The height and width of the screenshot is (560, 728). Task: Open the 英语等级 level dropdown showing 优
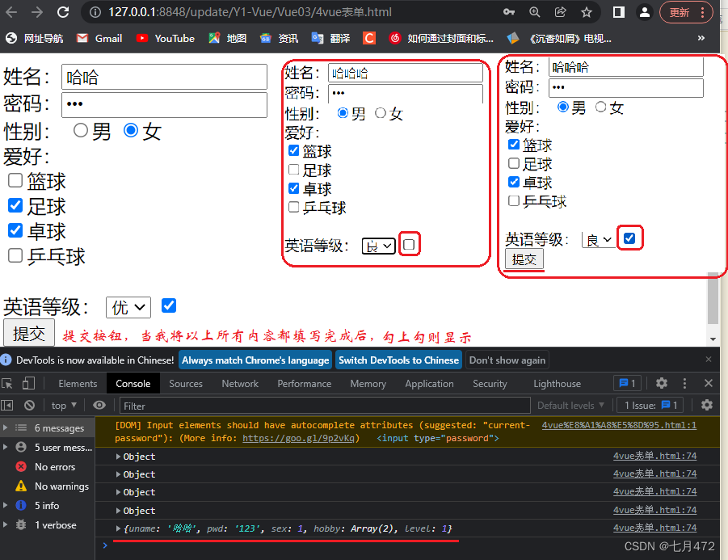pos(126,307)
